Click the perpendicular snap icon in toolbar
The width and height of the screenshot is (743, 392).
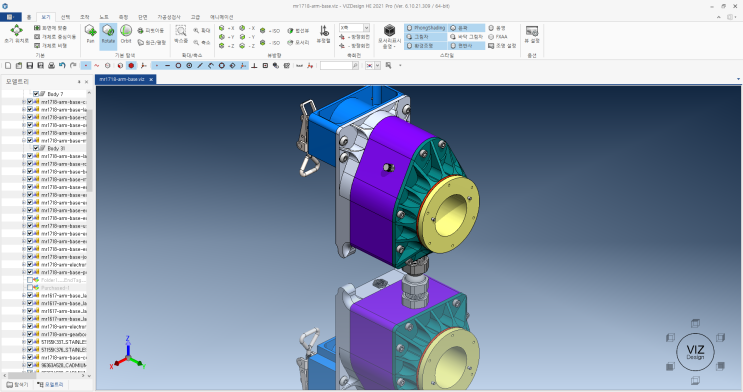click(254, 66)
